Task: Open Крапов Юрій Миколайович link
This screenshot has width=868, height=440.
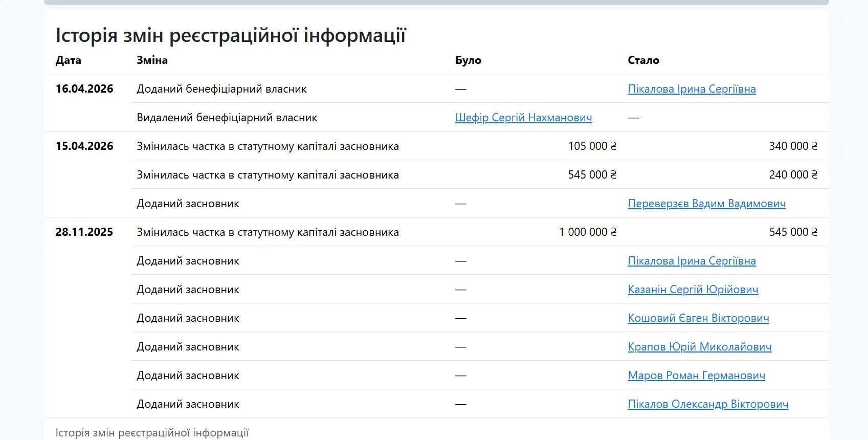Action: pyautogui.click(x=700, y=347)
